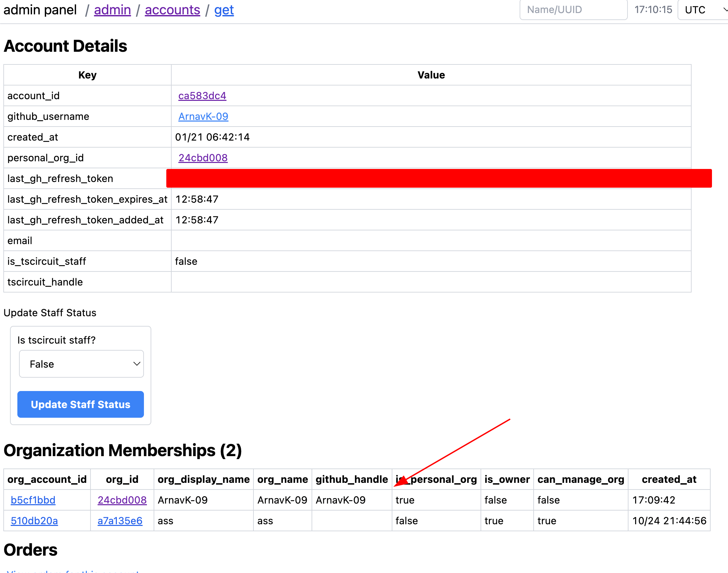
Task: Click the admin panel title text
Action: coord(40,10)
